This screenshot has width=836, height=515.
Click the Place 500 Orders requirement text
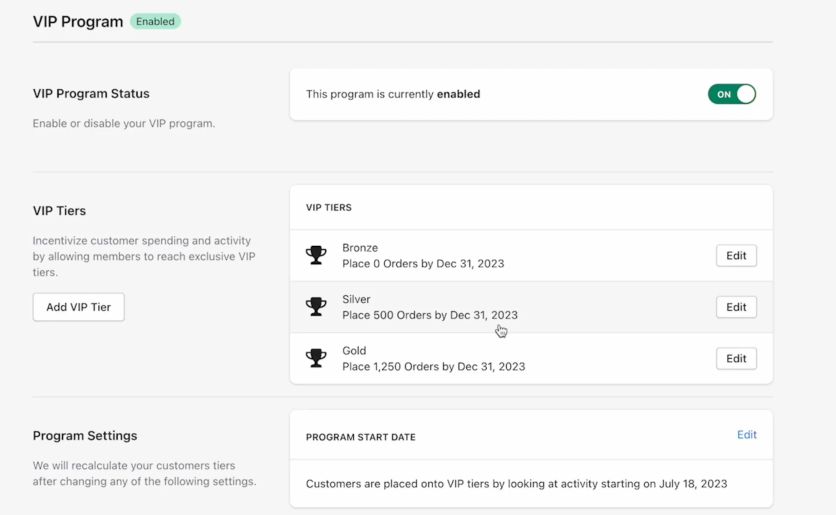click(430, 315)
